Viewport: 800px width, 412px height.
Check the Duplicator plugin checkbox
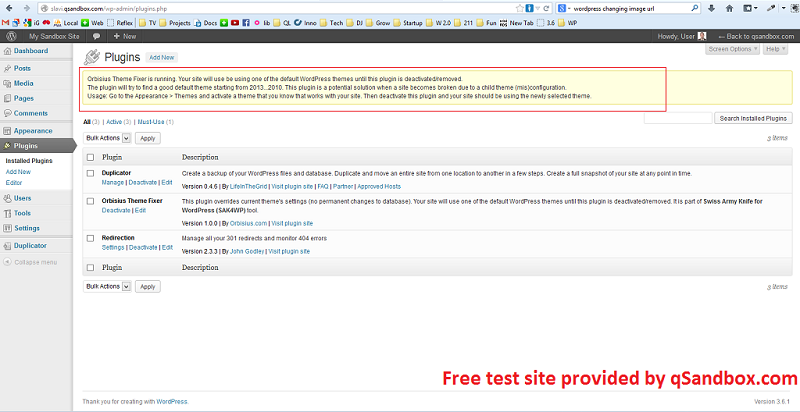pos(91,173)
